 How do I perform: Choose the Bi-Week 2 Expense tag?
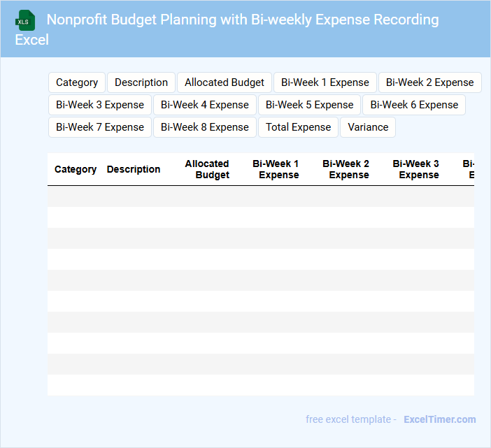click(429, 82)
